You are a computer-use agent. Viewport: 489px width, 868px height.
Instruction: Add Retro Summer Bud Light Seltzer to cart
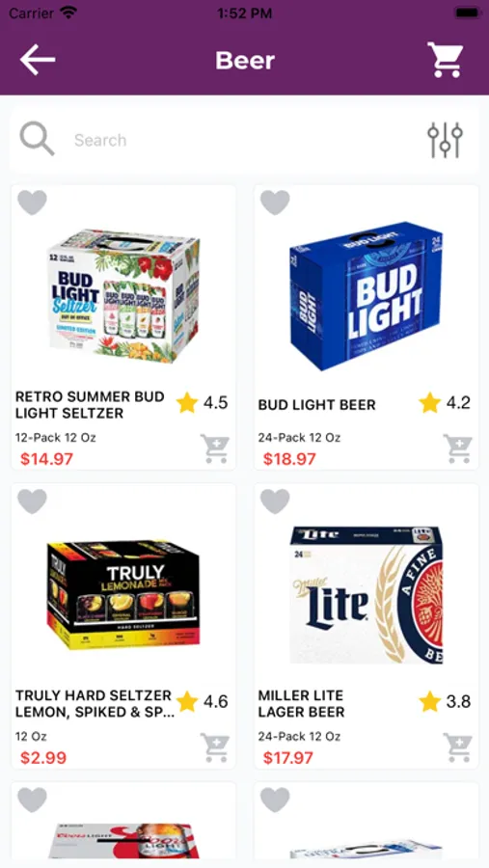coord(214,448)
